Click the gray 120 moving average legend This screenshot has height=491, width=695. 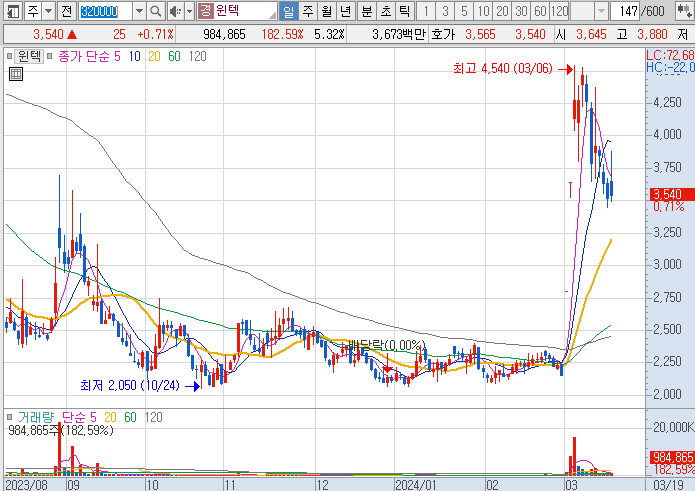point(198,56)
